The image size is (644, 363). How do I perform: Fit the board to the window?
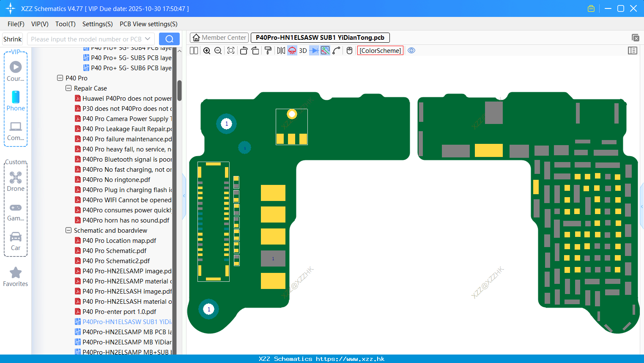tap(231, 51)
